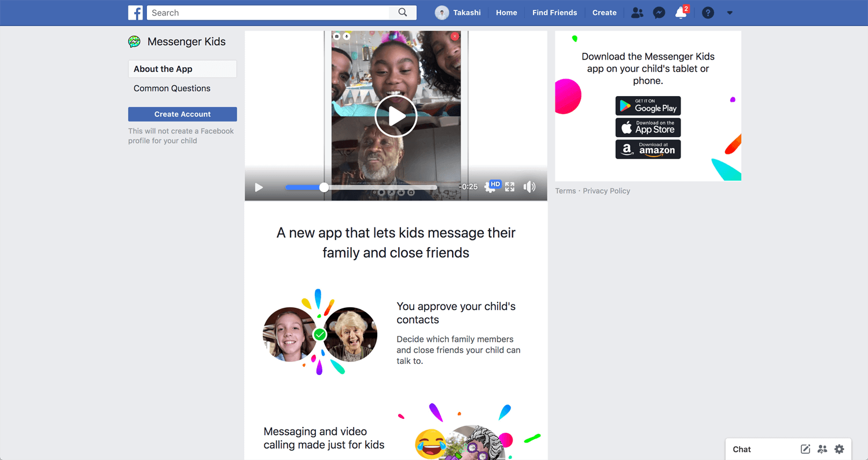Click the new message compose icon in Chat
Screen dimensions: 868x460
point(805,449)
